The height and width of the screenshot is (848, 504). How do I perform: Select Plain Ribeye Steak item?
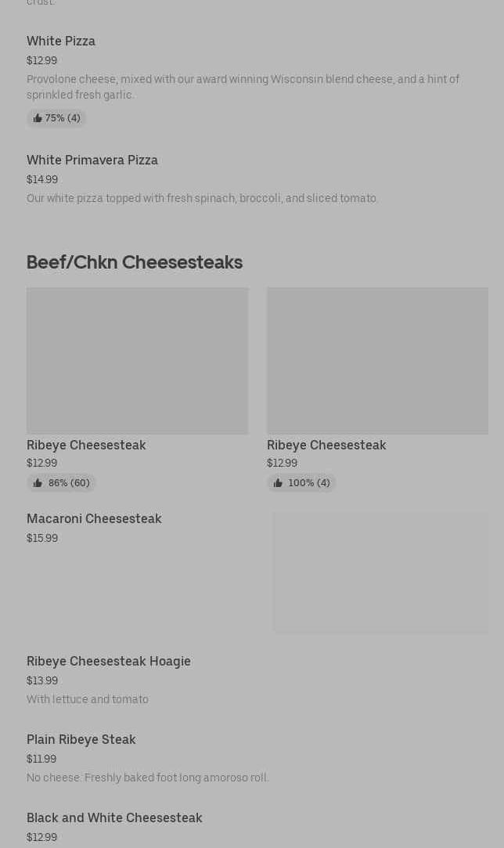point(257,759)
